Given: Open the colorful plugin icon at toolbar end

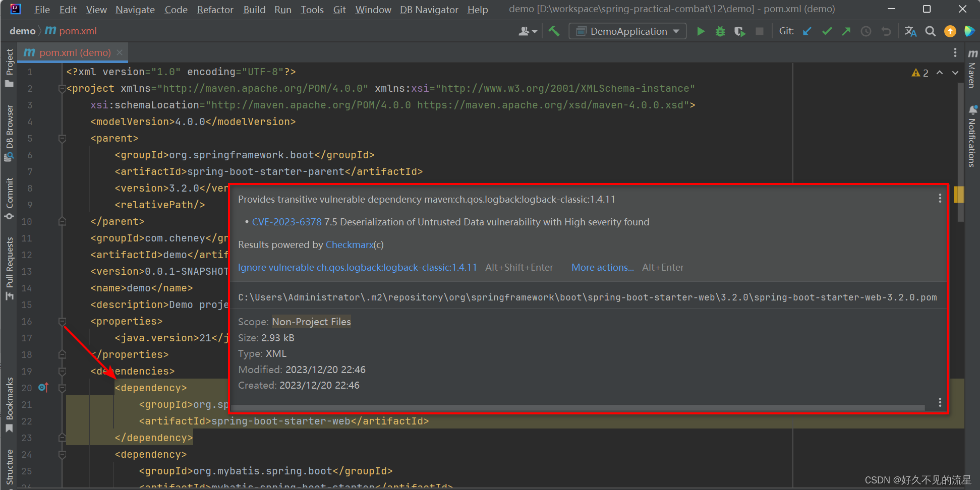Looking at the screenshot, I should point(969,31).
